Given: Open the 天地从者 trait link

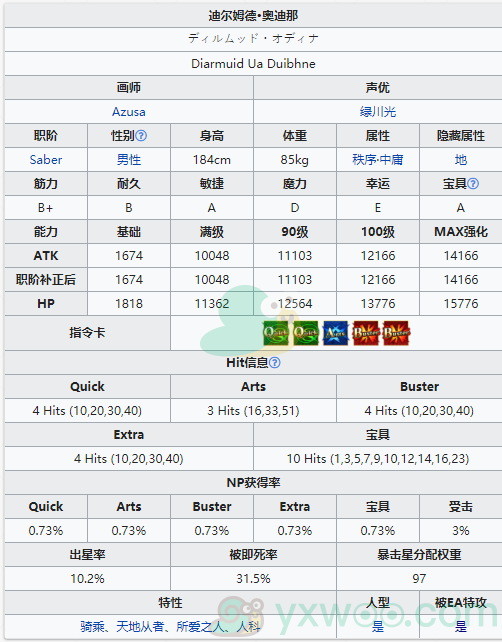Looking at the screenshot, I should 140,626.
